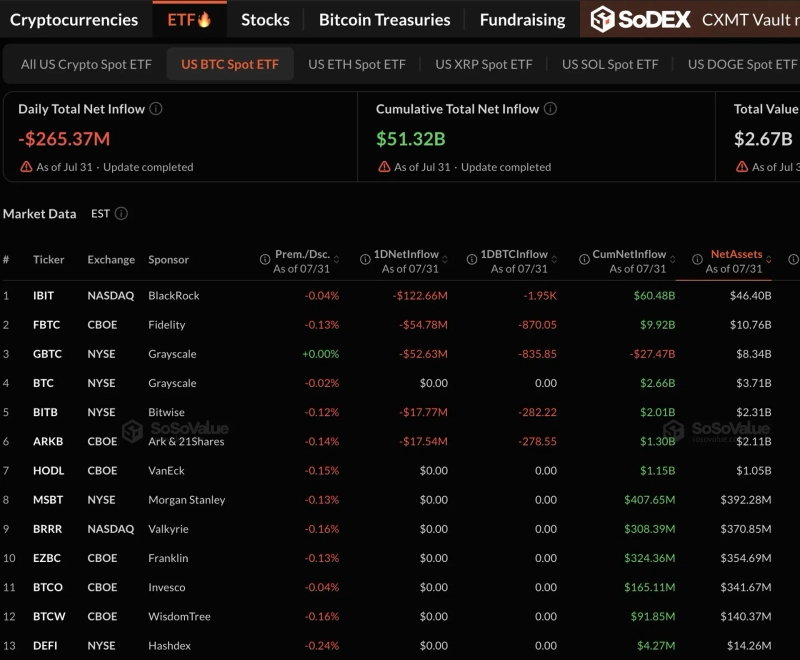
Task: Open the ARKB ticker row
Action: [48, 441]
